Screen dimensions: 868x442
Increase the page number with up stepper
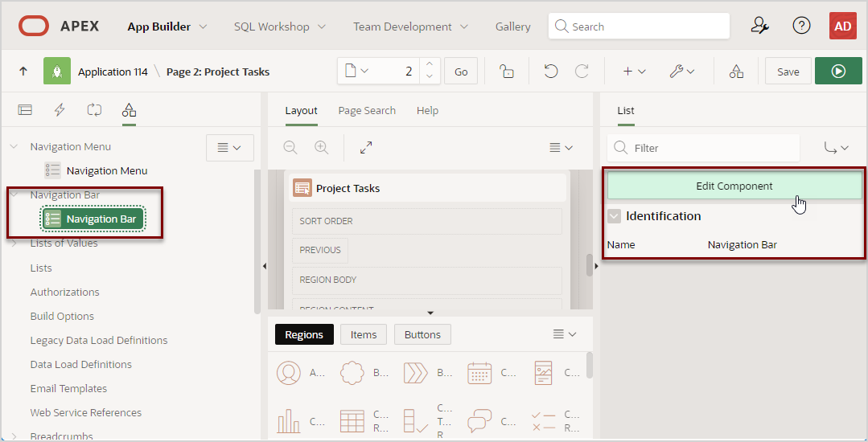click(430, 65)
